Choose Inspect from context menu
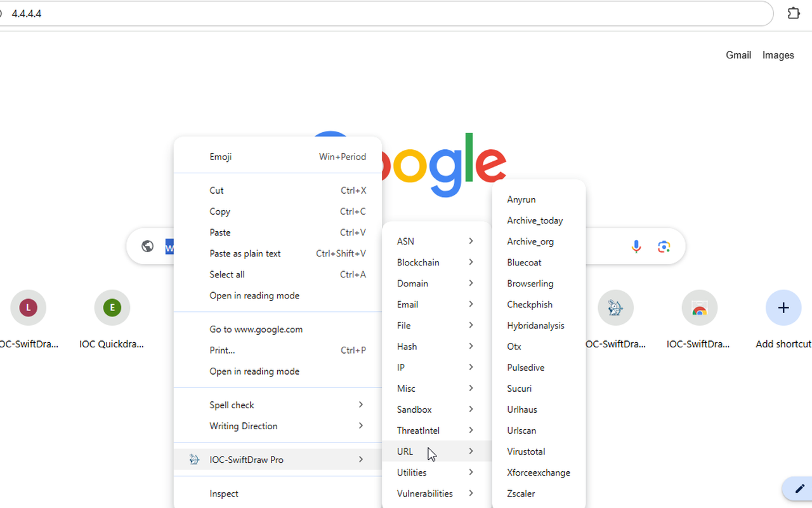The height and width of the screenshot is (508, 812). tap(278, 493)
